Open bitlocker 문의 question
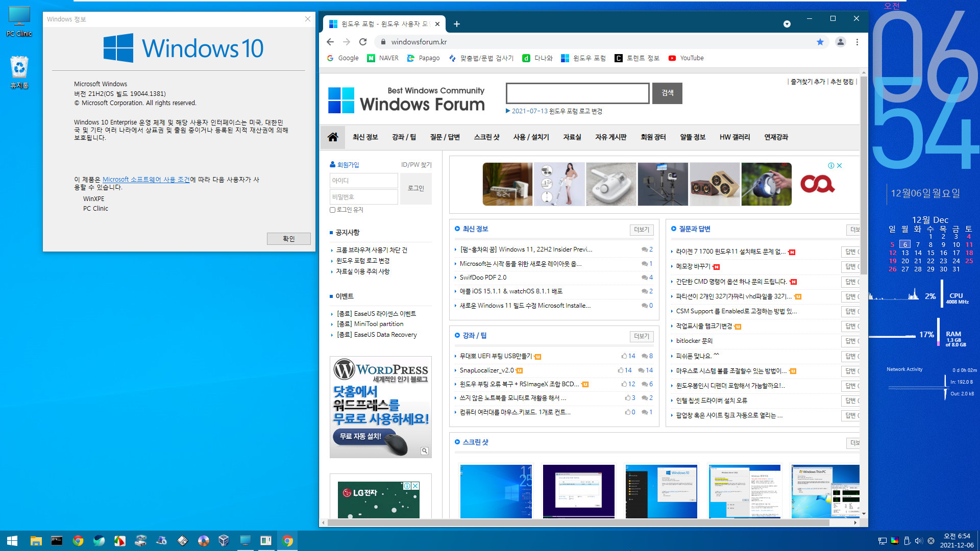This screenshot has width=980, height=551. coord(694,341)
